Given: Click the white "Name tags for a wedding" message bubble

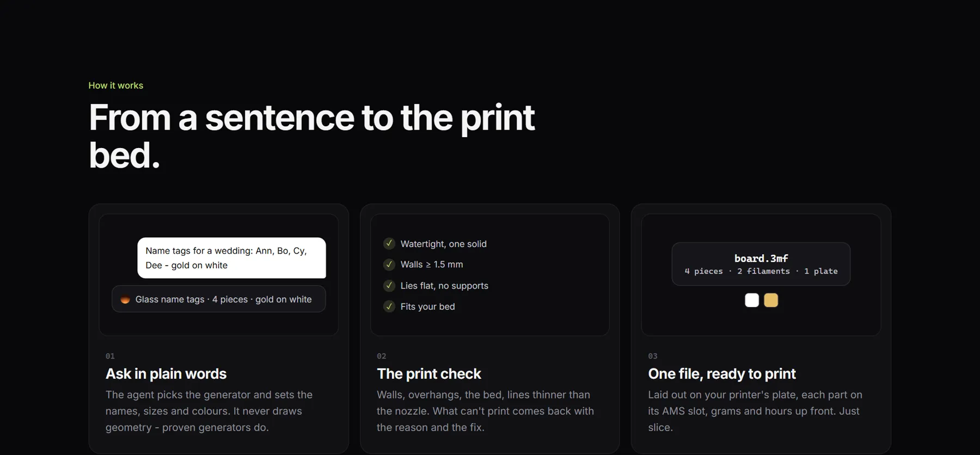Looking at the screenshot, I should coord(232,258).
